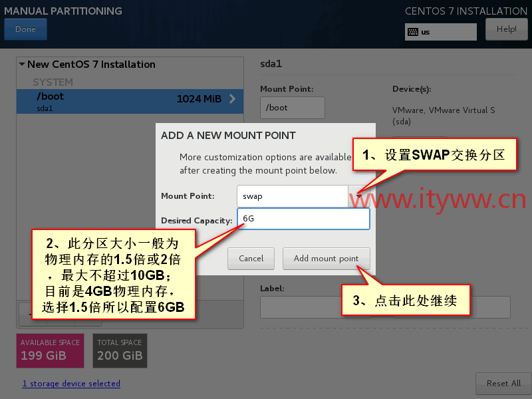
Task: Click the Done button
Action: [x=25, y=29]
